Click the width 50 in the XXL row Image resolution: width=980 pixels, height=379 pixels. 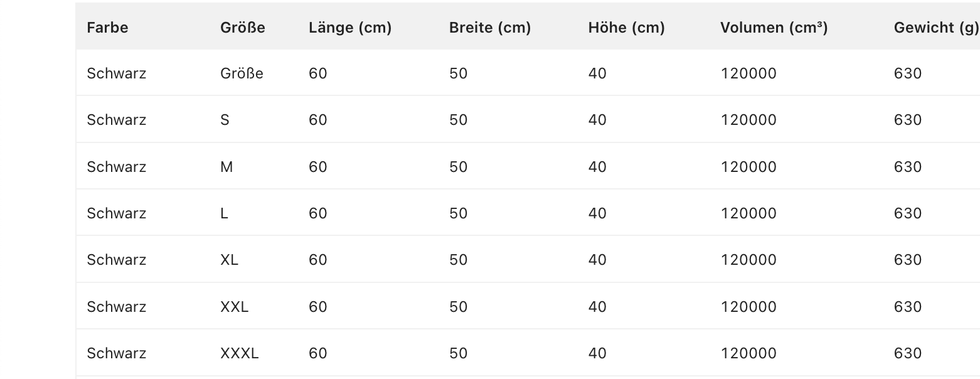[459, 307]
